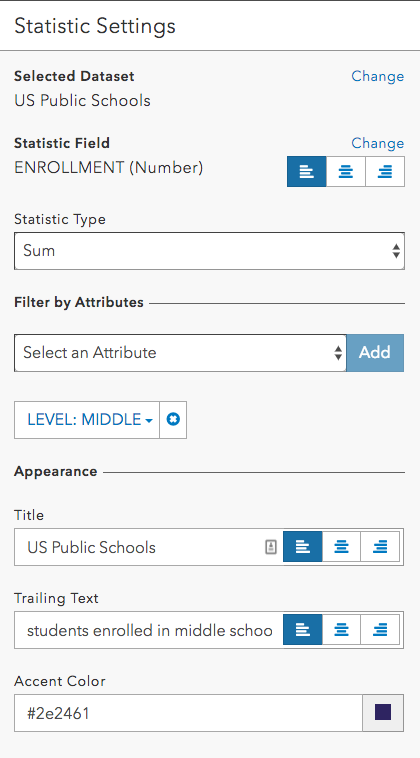
Task: Set Trailing Text alignment to left
Action: click(303, 630)
